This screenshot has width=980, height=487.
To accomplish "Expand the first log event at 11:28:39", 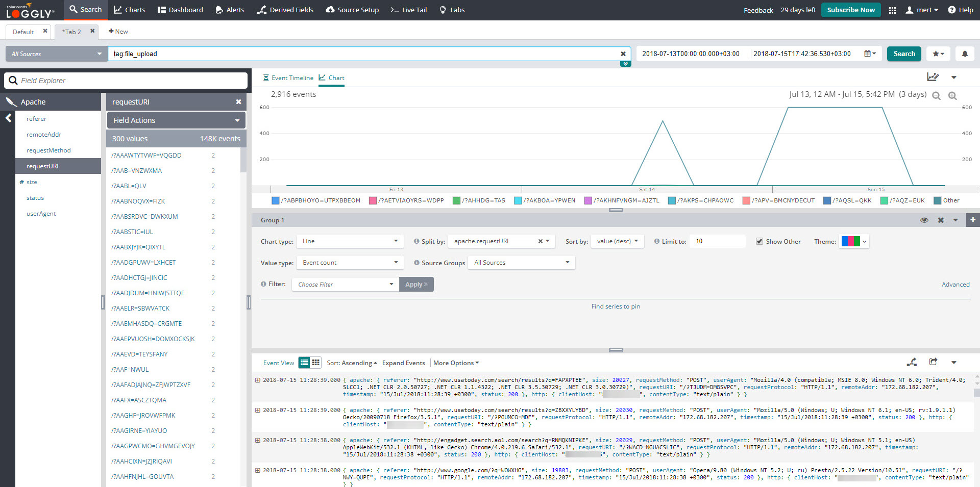I will [258, 380].
